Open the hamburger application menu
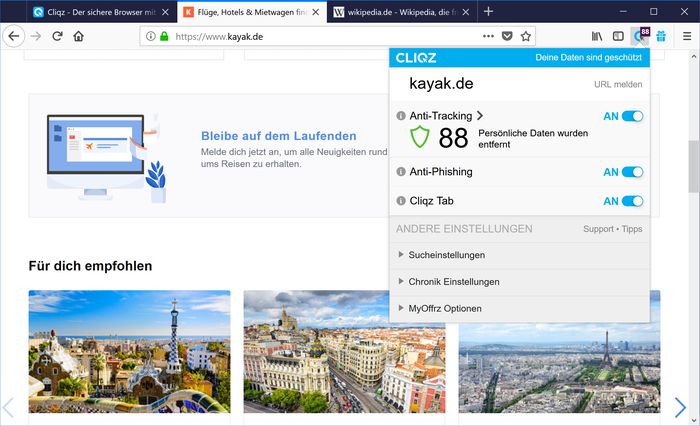Screen dimensions: 700x426 click(685, 36)
